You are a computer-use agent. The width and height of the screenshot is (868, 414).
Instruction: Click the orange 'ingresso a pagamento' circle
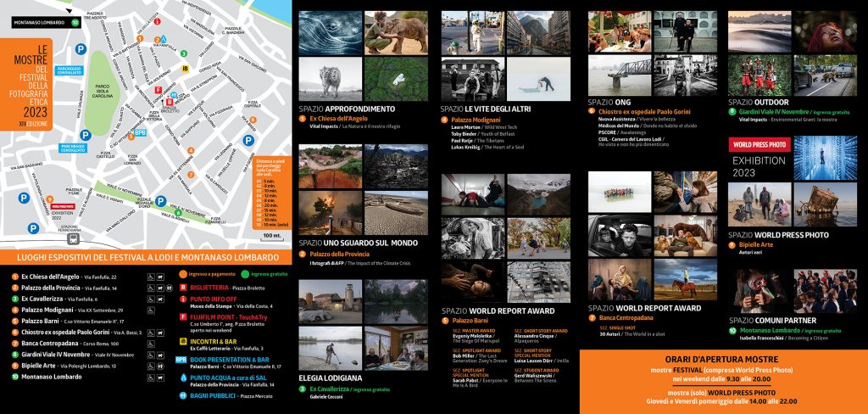183,274
